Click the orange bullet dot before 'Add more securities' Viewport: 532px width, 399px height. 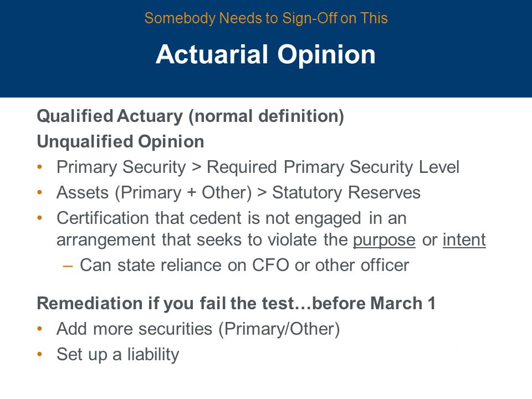(x=40, y=329)
